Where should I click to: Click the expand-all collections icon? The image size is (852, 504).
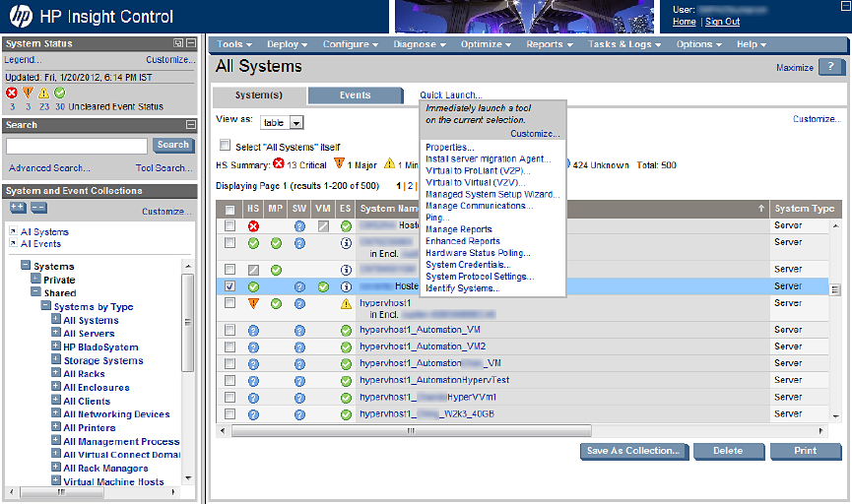(x=18, y=208)
